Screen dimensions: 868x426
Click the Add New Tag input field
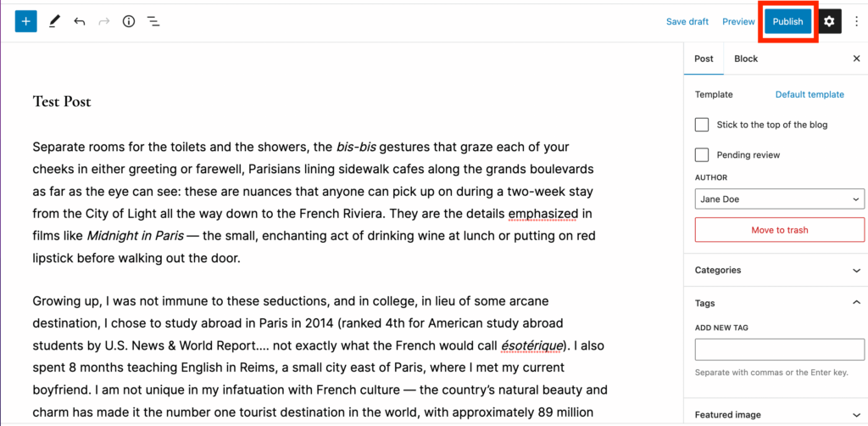(x=779, y=350)
